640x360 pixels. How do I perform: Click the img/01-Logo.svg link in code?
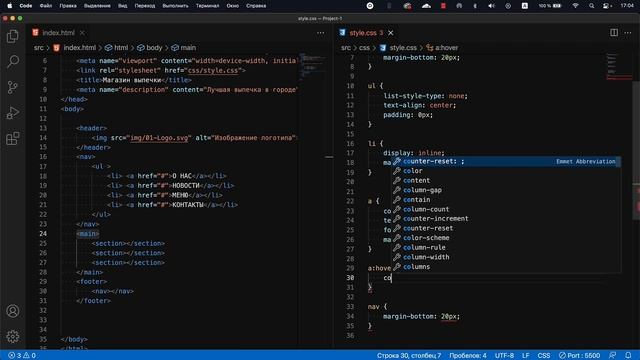(x=160, y=138)
